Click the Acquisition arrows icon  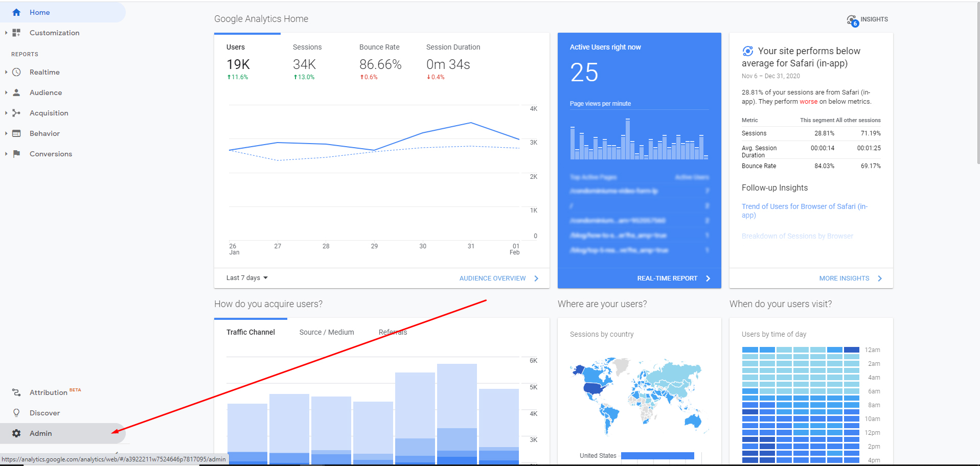coord(16,113)
